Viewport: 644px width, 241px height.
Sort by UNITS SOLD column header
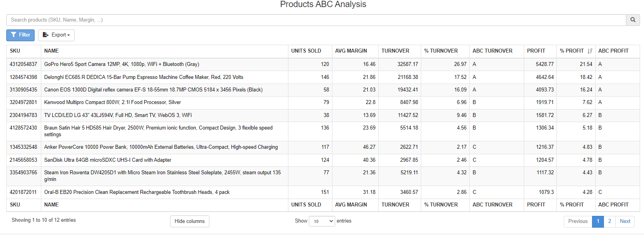[306, 51]
